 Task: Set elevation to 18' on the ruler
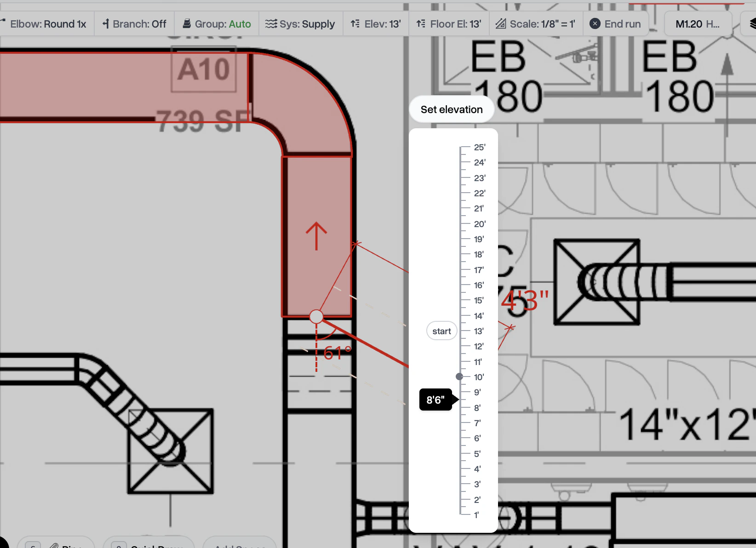pyautogui.click(x=479, y=254)
